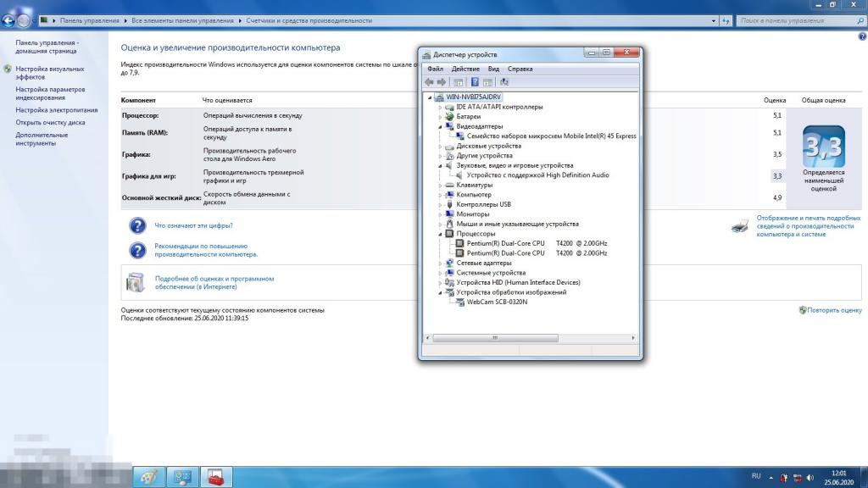Click the red toolbox taskbar button
This screenshot has height=488, width=868.
216,477
